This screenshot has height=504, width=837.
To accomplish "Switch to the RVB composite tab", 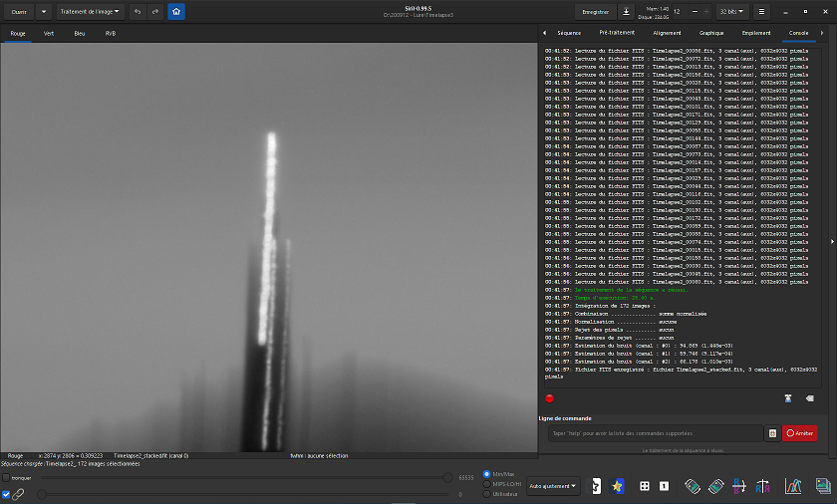I will tap(110, 33).
